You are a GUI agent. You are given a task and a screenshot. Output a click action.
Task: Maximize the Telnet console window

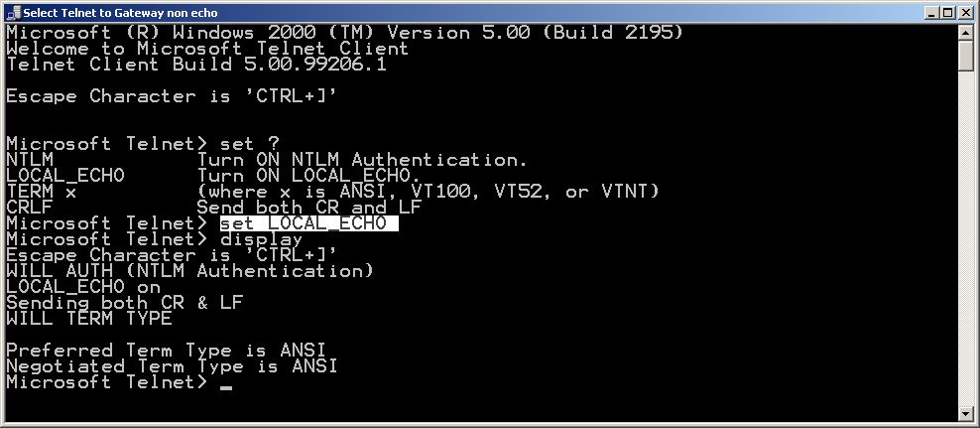(947, 13)
